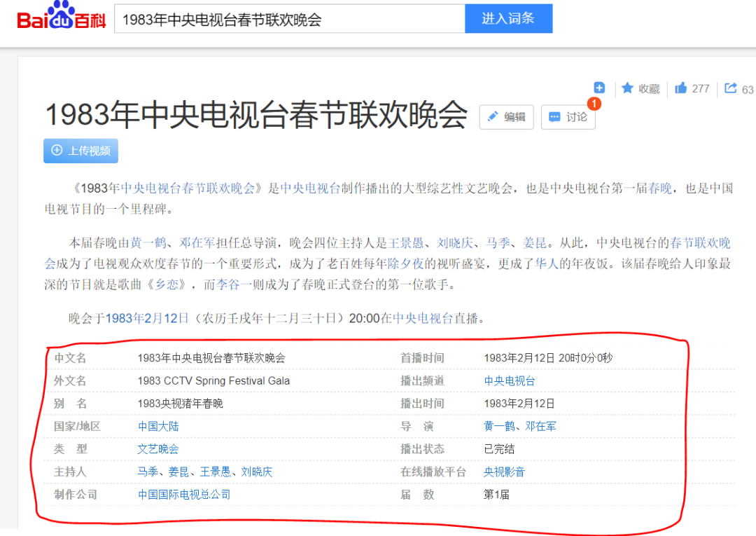Open 中国大陆 in the info table
This screenshot has height=536, width=756.
tap(158, 427)
